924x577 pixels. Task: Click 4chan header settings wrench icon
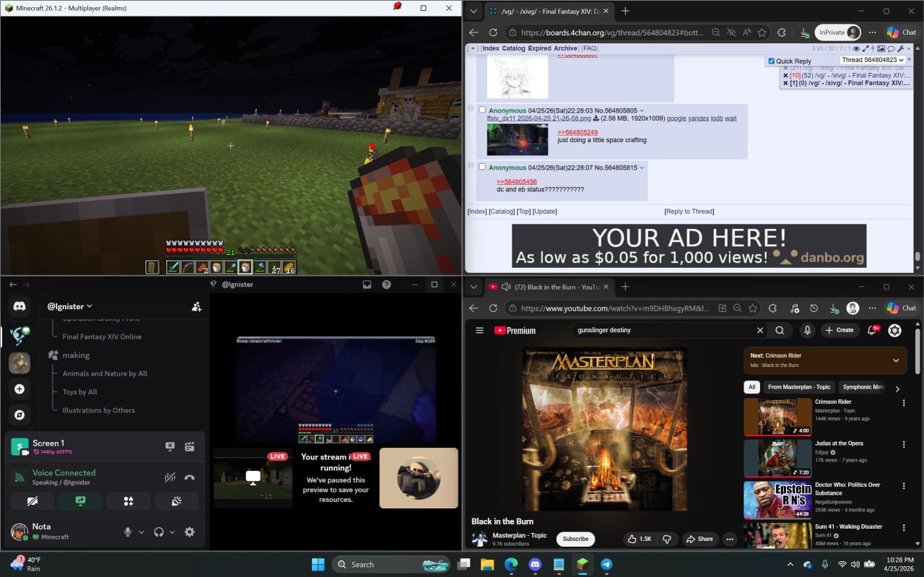tap(901, 48)
